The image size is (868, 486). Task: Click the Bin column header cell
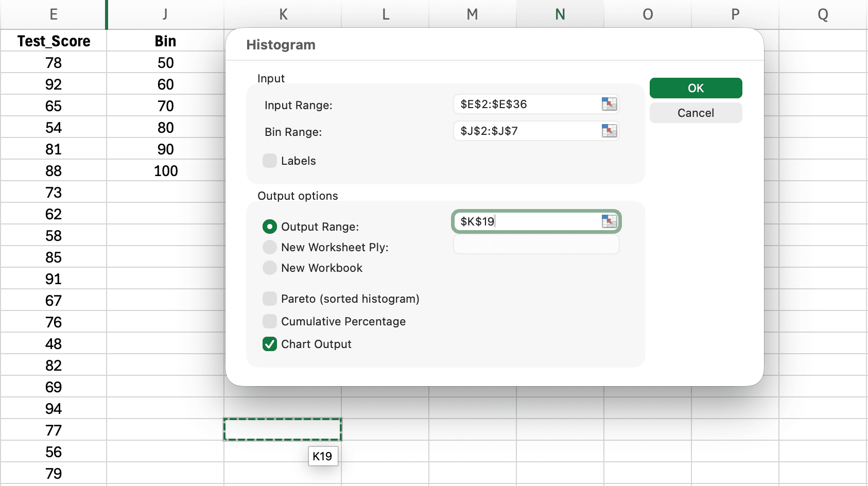point(166,41)
